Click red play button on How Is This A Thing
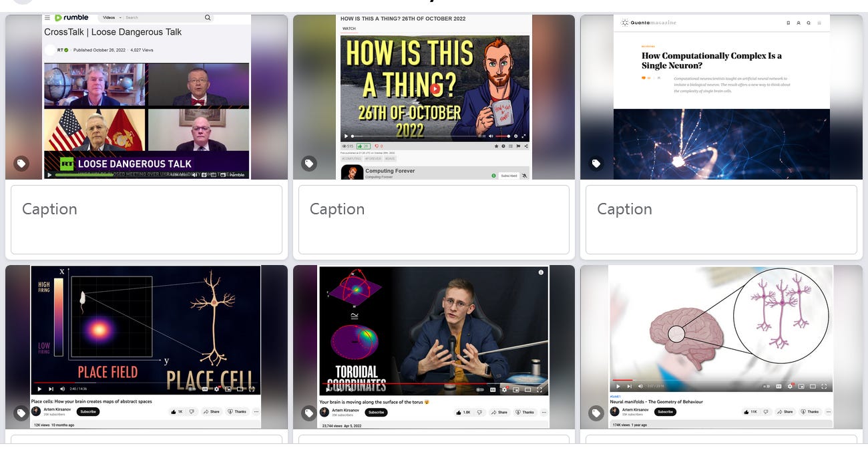Image resolution: width=868 pixels, height=450 pixels. [x=435, y=89]
